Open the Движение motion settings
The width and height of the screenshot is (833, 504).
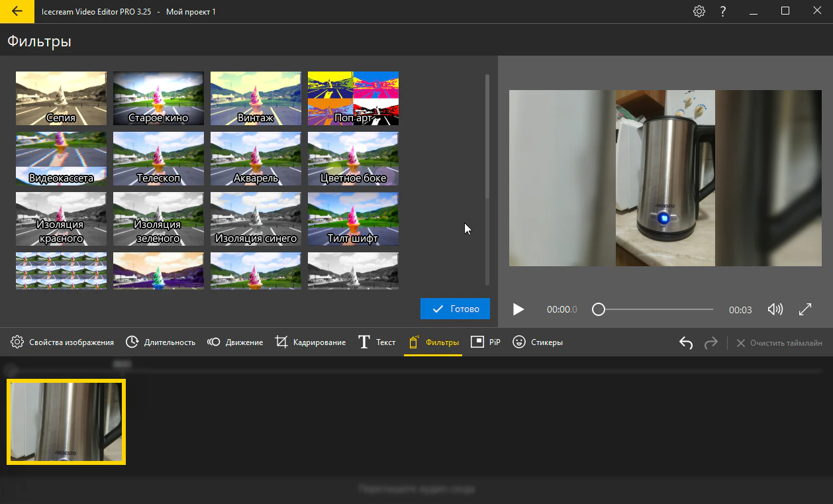point(235,342)
